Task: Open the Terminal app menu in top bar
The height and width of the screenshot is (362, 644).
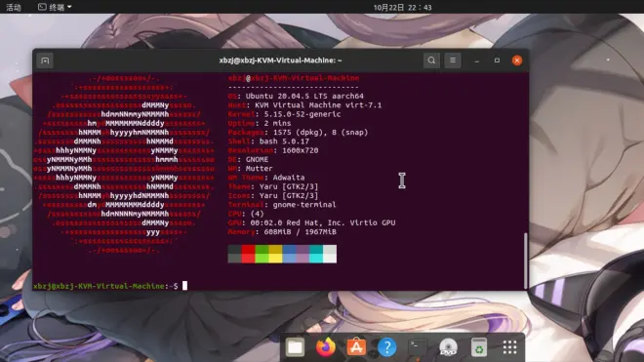Action: [55, 7]
